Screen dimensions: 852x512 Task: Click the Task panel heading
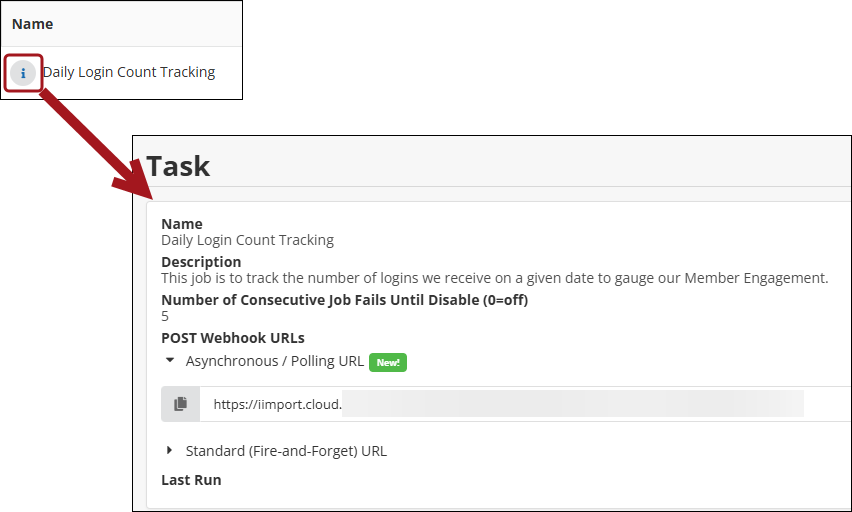178,165
